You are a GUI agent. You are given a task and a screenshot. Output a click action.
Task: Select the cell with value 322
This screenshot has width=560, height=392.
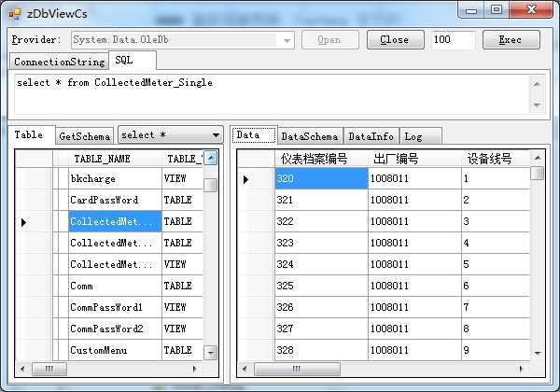point(321,221)
